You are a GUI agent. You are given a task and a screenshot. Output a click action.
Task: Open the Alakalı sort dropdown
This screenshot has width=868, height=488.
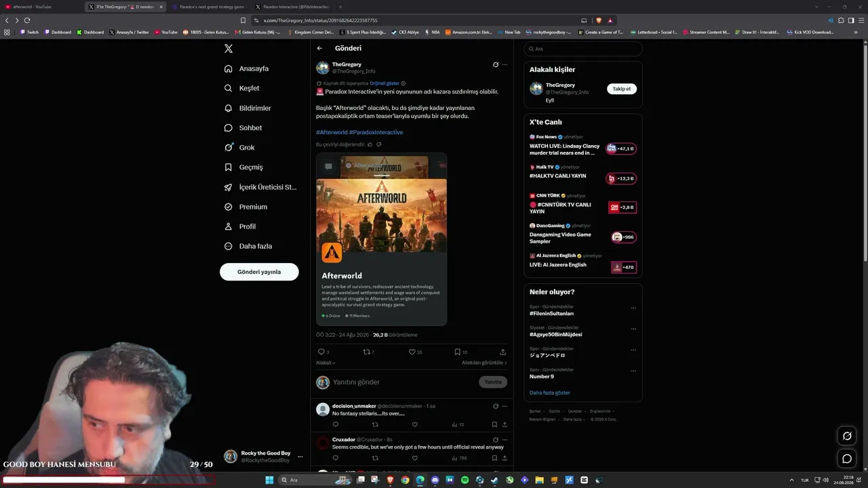[325, 363]
